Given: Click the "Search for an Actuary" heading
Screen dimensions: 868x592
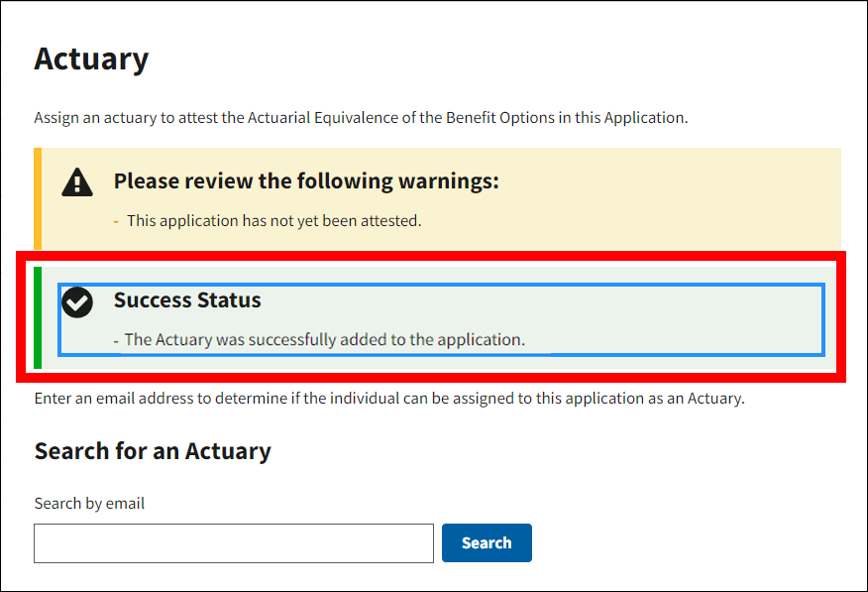Looking at the screenshot, I should [x=153, y=451].
